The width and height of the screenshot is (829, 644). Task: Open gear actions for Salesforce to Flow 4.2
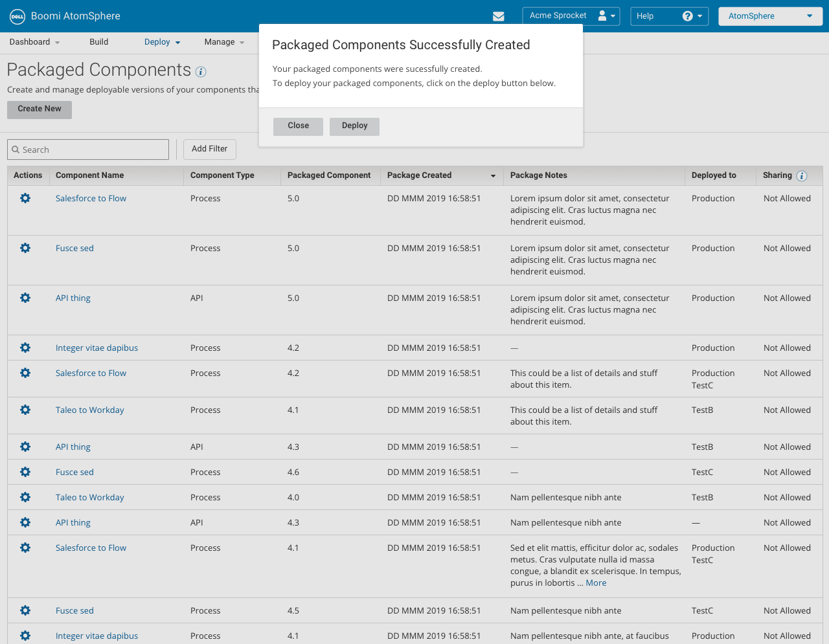pyautogui.click(x=25, y=373)
